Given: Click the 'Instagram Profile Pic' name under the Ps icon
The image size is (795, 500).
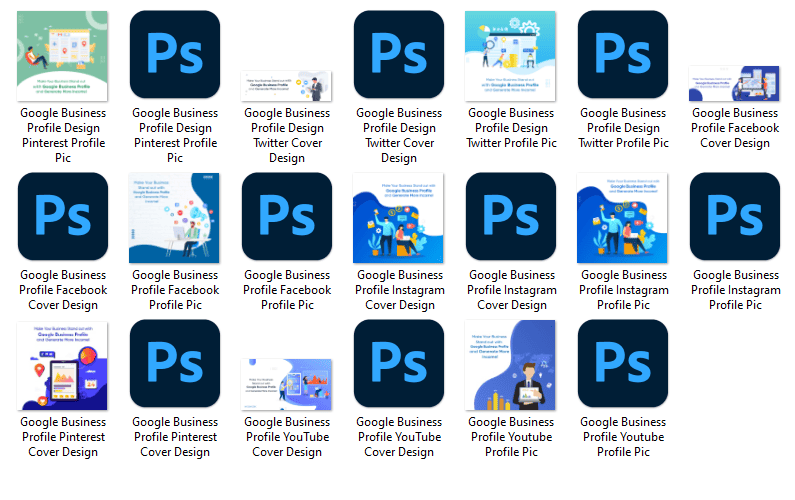Looking at the screenshot, I should coord(736,290).
